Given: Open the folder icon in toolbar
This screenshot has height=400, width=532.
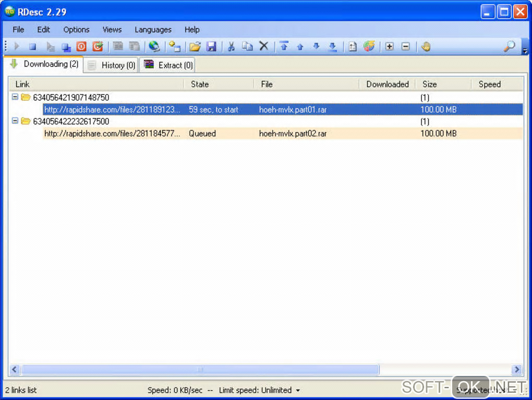Looking at the screenshot, I should pos(195,46).
